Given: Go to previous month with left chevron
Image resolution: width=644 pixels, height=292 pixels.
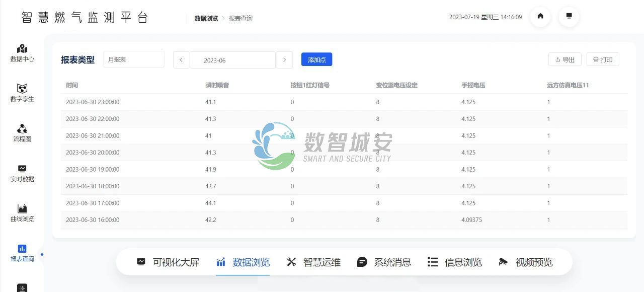Looking at the screenshot, I should click(181, 60).
